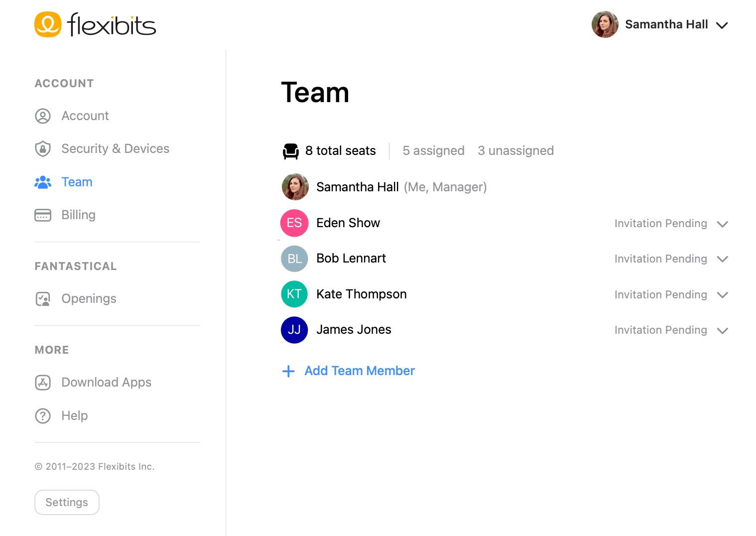The height and width of the screenshot is (536, 756).
Task: Click the Help question mark icon
Action: [43, 416]
